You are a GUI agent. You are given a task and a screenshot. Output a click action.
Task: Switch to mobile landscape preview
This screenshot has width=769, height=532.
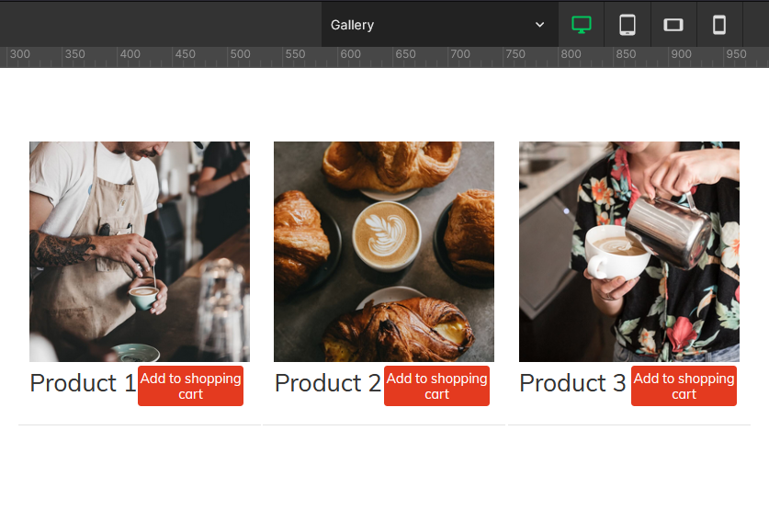[673, 25]
